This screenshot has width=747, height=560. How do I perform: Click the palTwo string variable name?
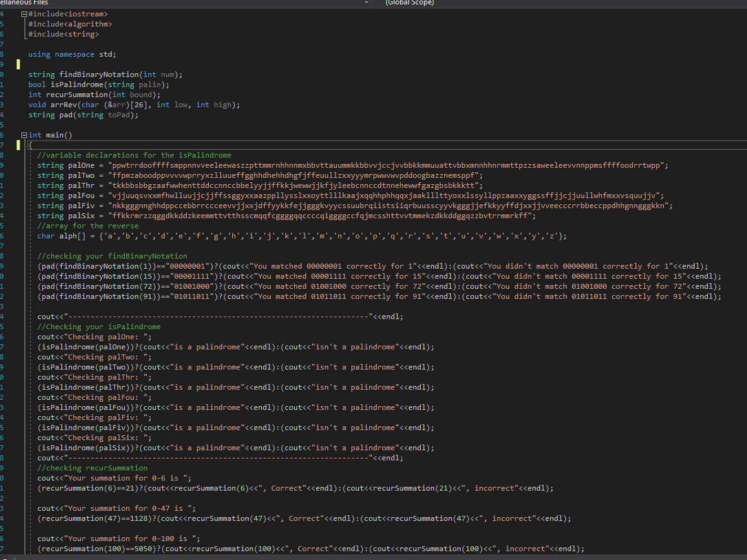point(81,176)
